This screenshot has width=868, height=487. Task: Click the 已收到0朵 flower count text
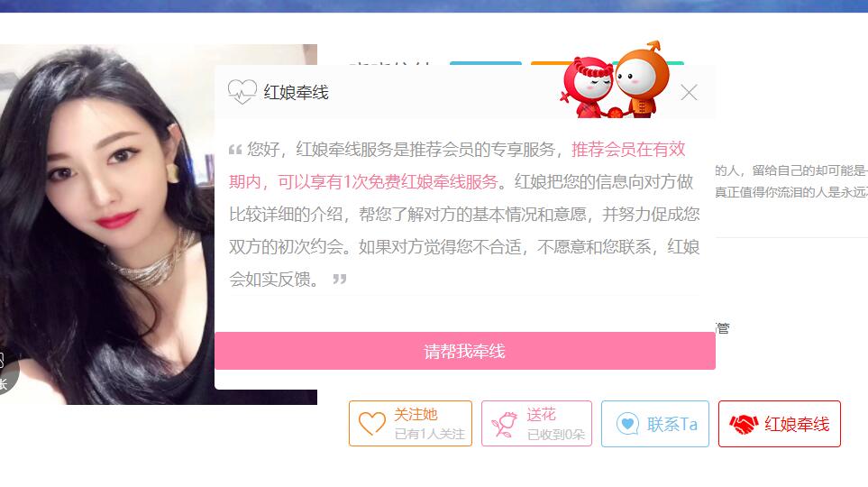tap(556, 435)
